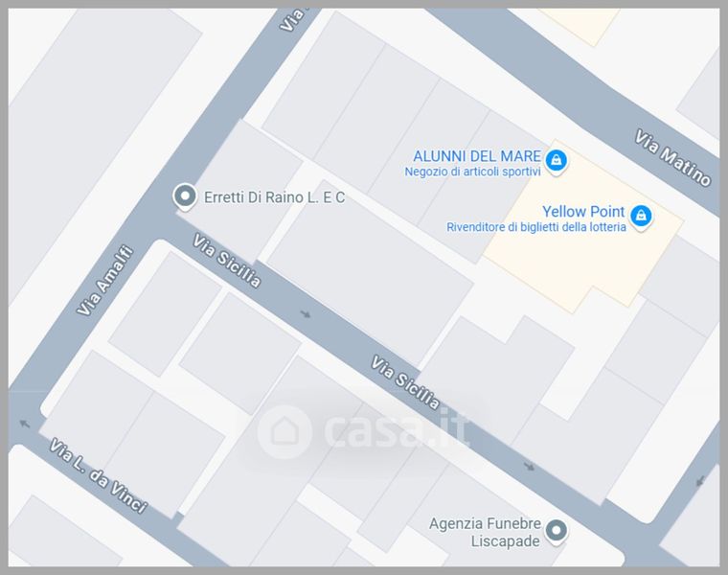Select the Via Amalfi street label
The image size is (728, 575).
tap(105, 280)
